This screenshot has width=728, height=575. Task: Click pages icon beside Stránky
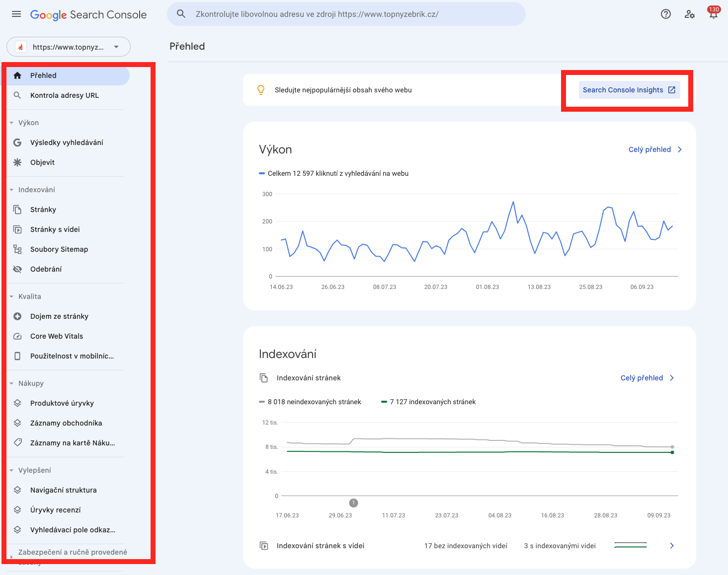point(17,210)
